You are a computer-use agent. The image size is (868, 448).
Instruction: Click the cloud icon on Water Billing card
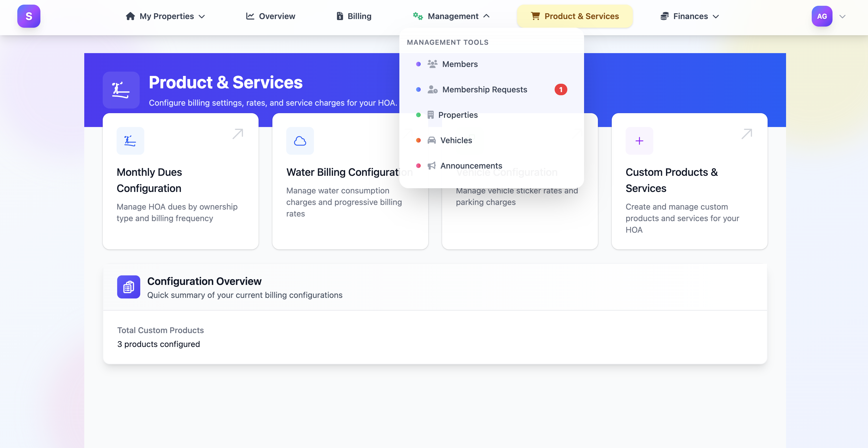tap(300, 141)
